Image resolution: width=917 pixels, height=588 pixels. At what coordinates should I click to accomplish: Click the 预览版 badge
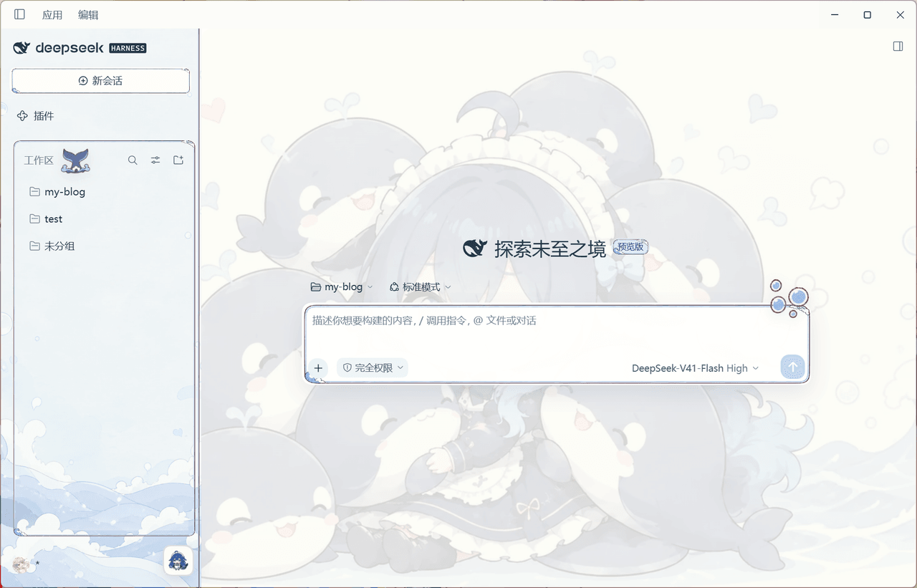[631, 247]
